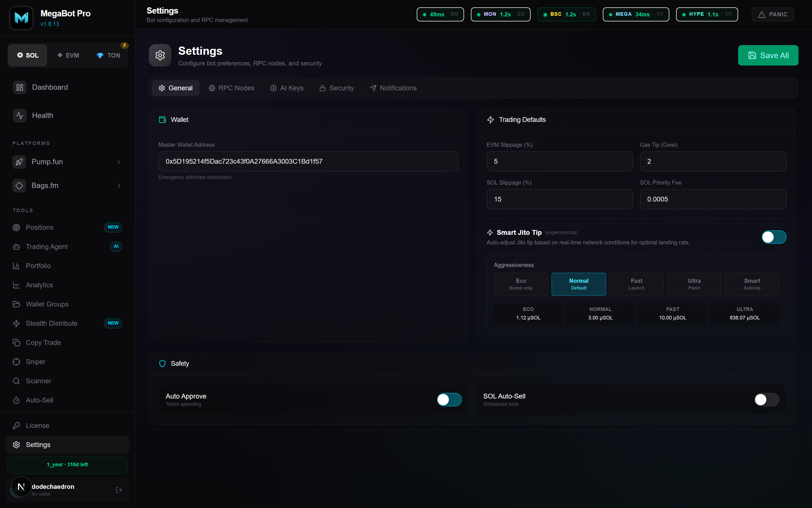812x508 pixels.
Task: Open Scanner via its magnifier icon
Action: [x=16, y=381]
